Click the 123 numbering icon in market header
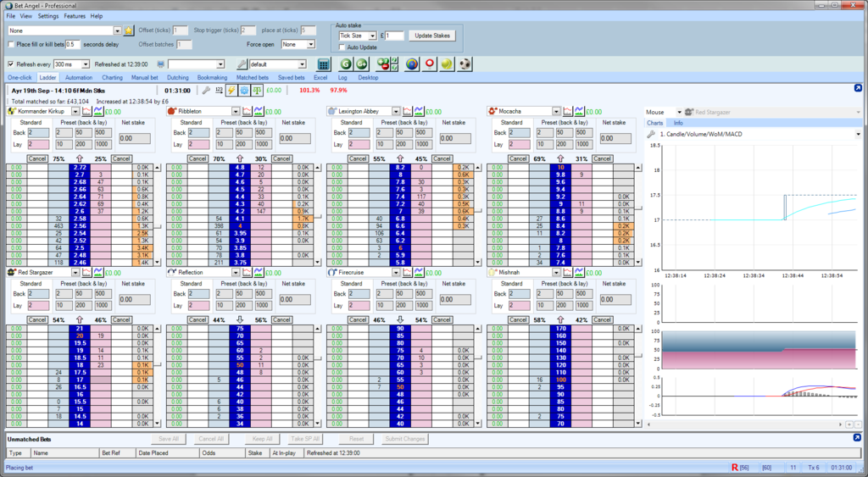868x477 pixels. 219,90
